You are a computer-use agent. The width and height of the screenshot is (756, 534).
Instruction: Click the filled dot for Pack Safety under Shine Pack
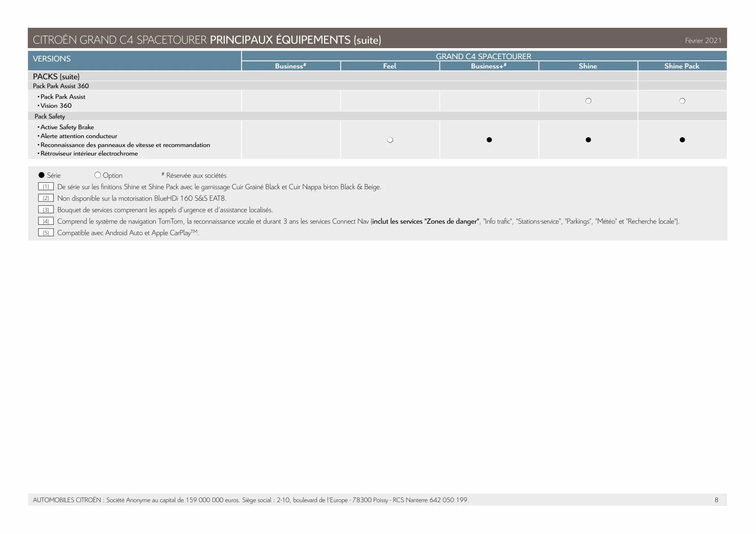point(682,140)
